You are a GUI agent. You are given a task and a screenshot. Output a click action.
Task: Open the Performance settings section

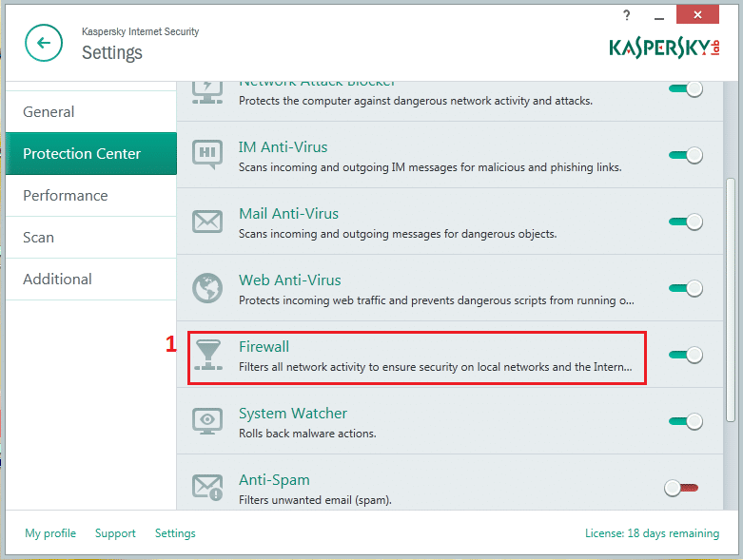point(91,196)
